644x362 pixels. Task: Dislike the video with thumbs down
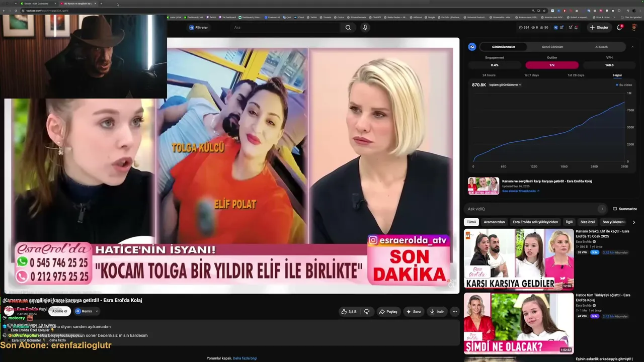coord(367,312)
